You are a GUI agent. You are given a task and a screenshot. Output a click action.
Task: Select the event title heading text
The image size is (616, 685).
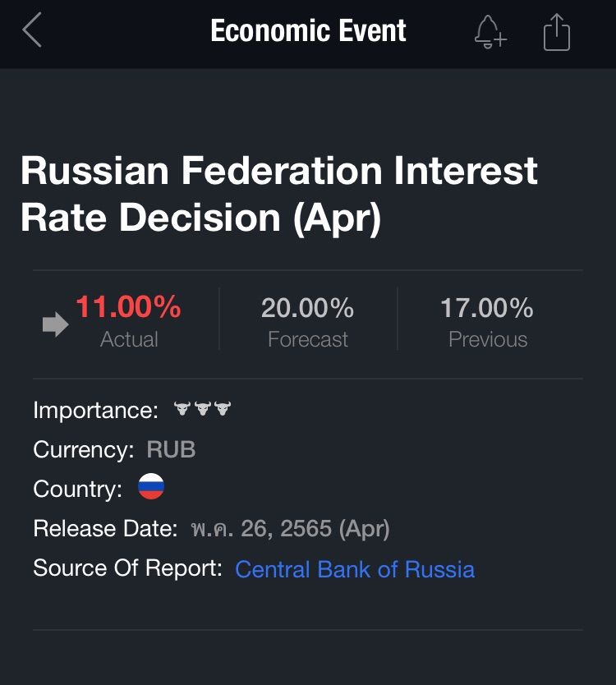[279, 195]
